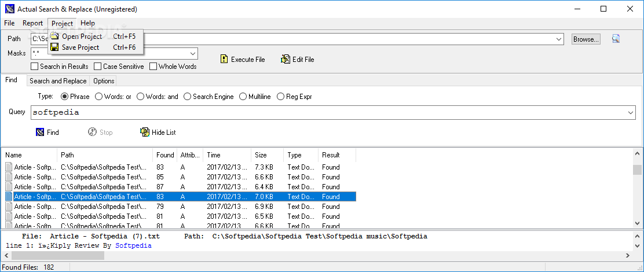Click the Edit File icon

click(x=286, y=60)
